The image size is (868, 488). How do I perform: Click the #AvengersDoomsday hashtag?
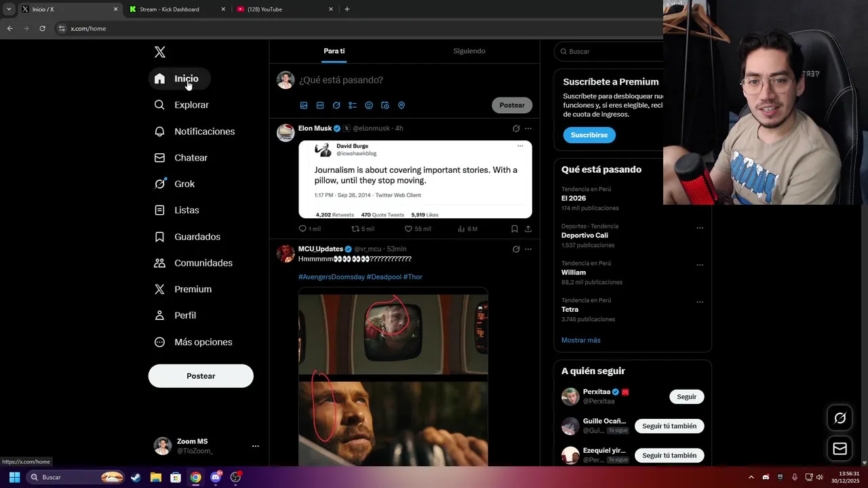[x=332, y=277]
